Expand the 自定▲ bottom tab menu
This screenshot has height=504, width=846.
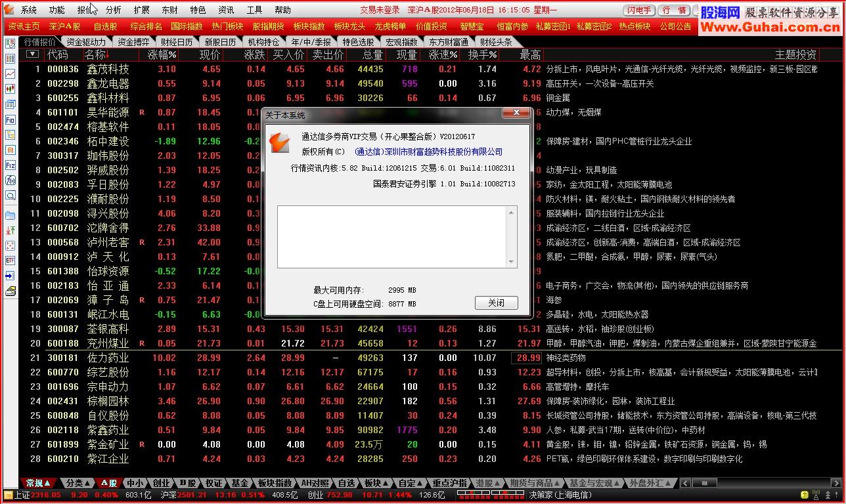[411, 483]
